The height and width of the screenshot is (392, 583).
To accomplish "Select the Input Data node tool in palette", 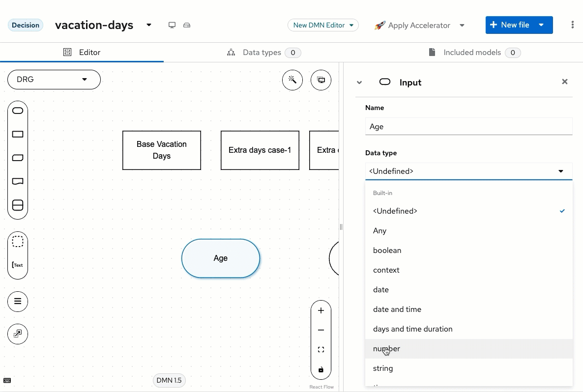I will click(18, 111).
